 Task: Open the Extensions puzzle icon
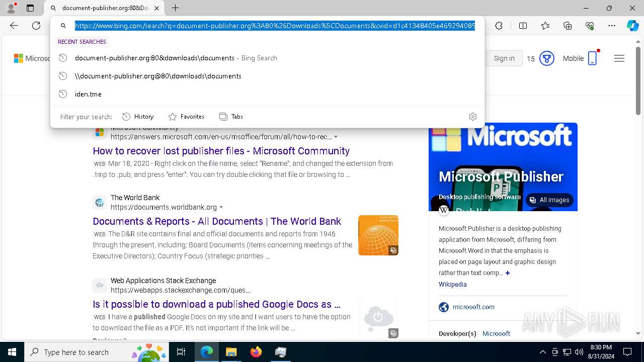(x=499, y=26)
